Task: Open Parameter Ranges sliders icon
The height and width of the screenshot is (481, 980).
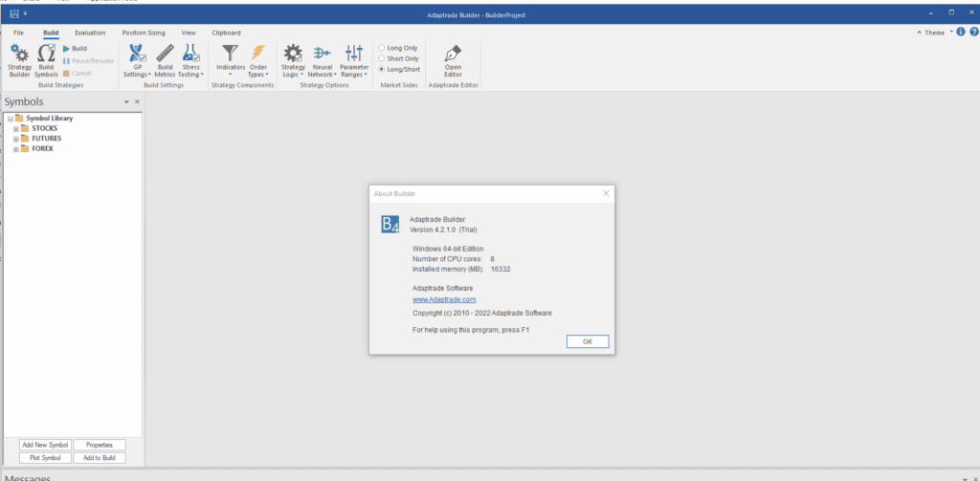Action: pyautogui.click(x=354, y=54)
